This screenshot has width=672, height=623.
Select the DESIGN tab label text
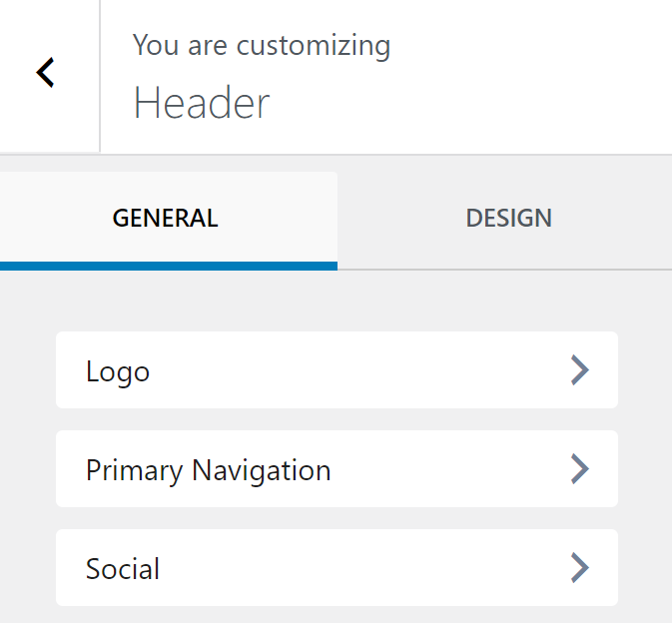click(508, 219)
